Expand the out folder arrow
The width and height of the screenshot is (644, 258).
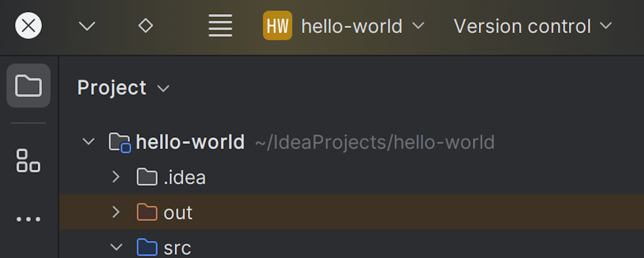click(115, 212)
